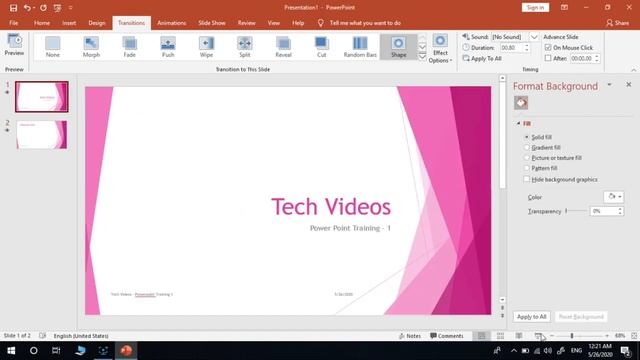Apply the Push transition
The height and width of the screenshot is (360, 640).
(x=168, y=47)
